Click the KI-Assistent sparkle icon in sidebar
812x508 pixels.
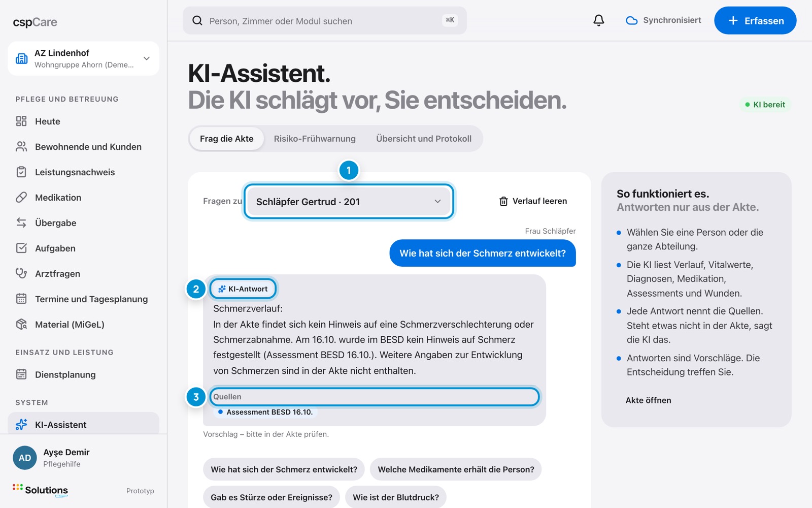pyautogui.click(x=21, y=424)
